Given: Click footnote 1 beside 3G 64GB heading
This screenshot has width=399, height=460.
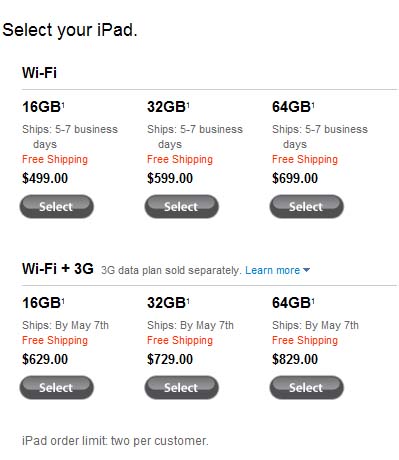Looking at the screenshot, I should 313,301.
